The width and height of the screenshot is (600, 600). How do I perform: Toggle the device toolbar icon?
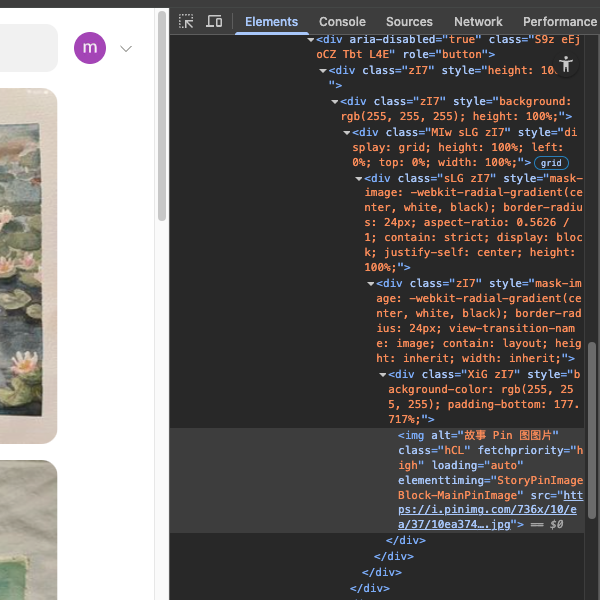point(214,21)
